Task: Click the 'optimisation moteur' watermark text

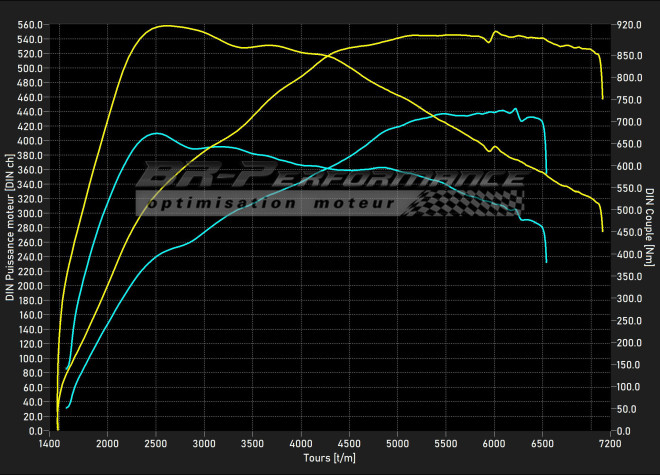Action: (268, 203)
